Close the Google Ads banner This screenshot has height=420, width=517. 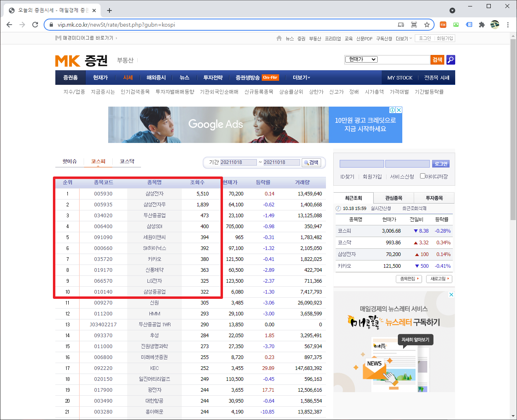pos(399,110)
